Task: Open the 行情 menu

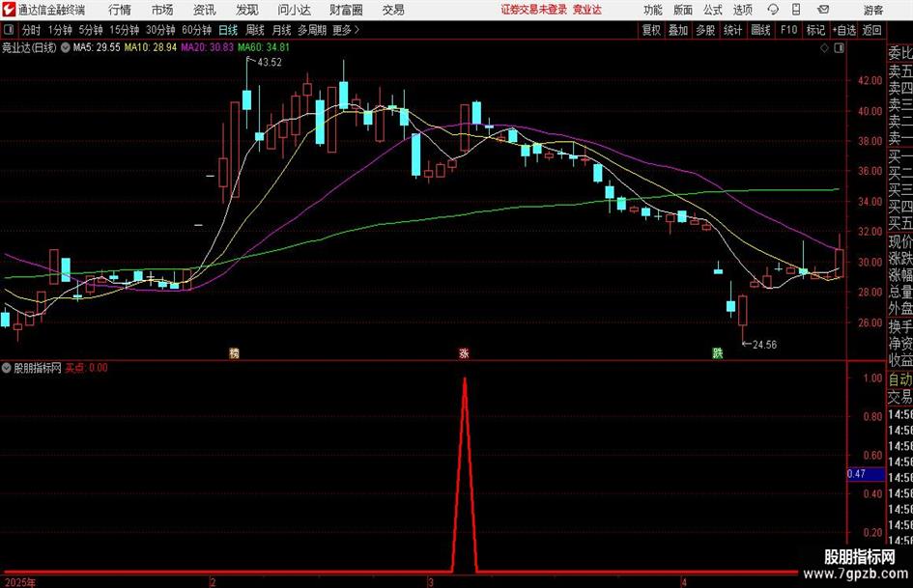Action: (120, 10)
